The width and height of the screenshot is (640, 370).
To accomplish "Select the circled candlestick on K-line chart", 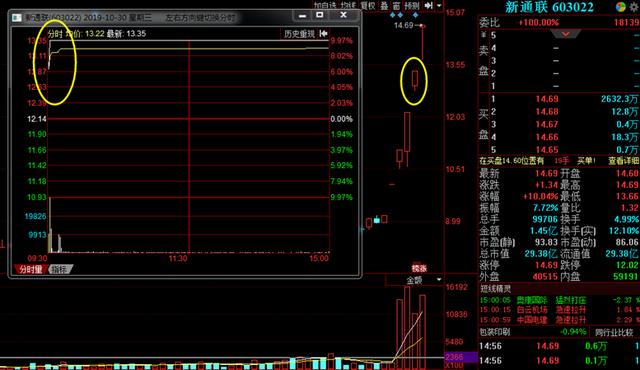I will point(415,80).
